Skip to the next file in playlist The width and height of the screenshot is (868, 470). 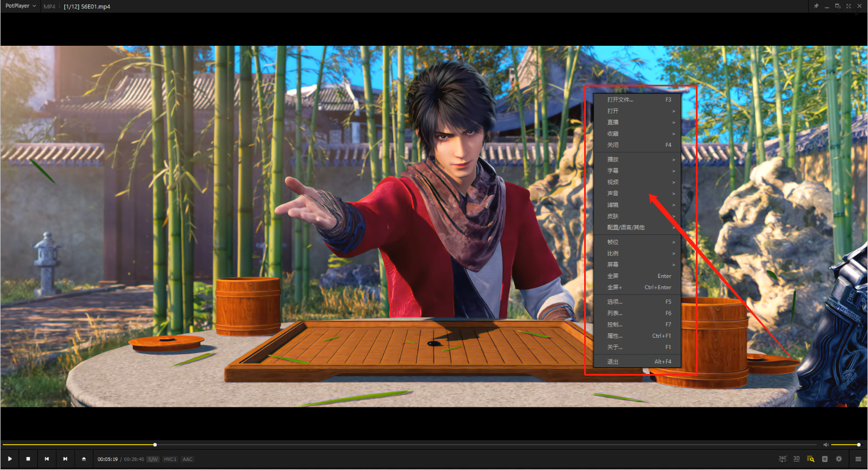[x=65, y=459]
